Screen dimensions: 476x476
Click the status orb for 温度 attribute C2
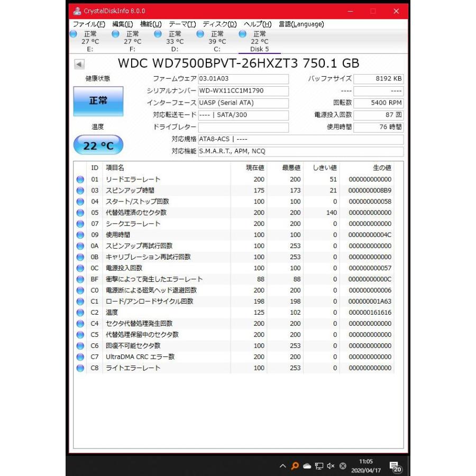pyautogui.click(x=80, y=313)
